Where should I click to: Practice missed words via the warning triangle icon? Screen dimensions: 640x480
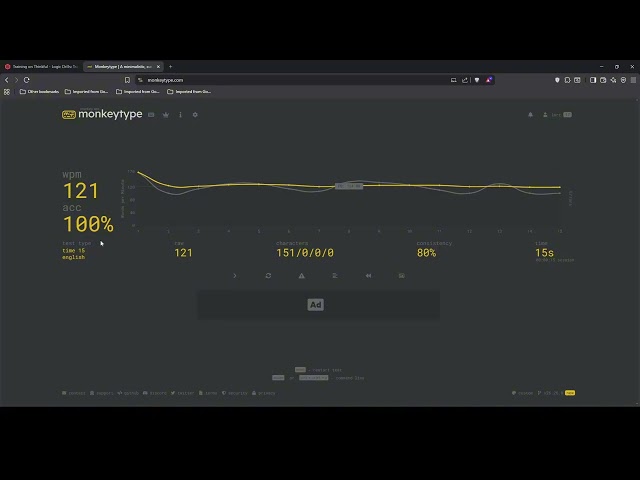[302, 276]
